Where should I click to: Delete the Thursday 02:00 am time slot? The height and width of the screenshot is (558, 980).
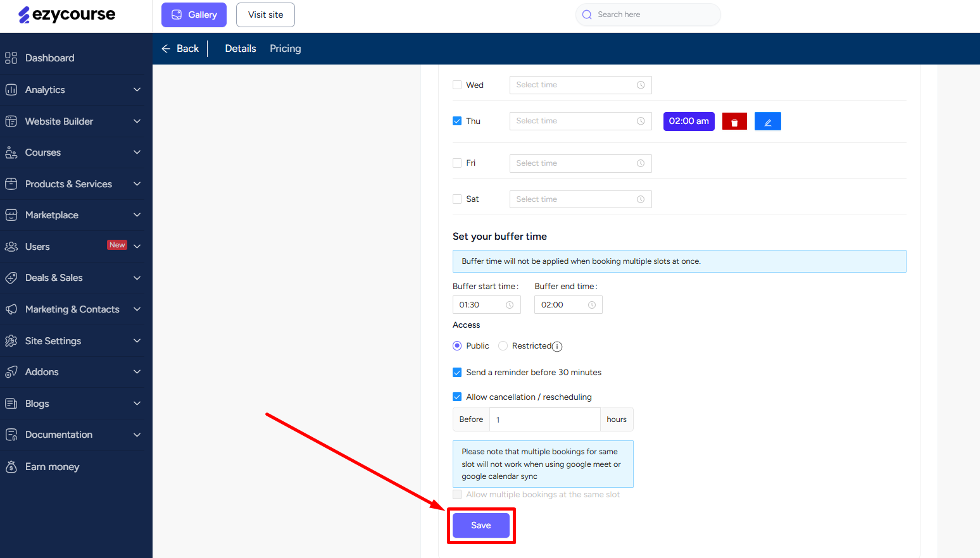(x=734, y=121)
